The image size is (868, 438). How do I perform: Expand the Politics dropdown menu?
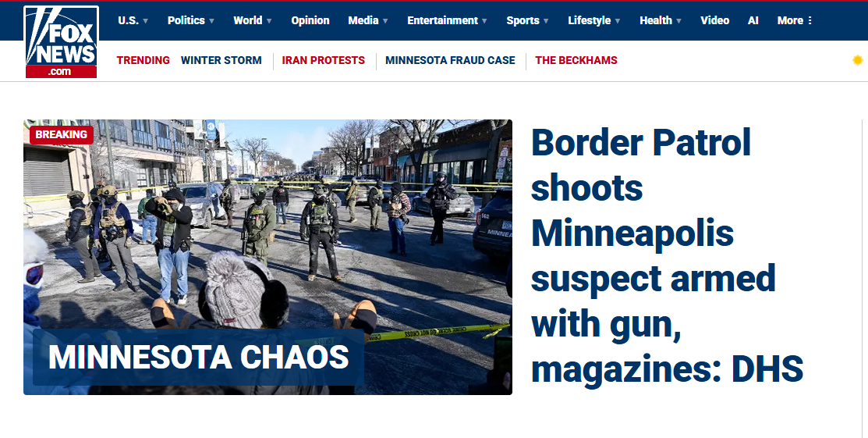coord(190,20)
